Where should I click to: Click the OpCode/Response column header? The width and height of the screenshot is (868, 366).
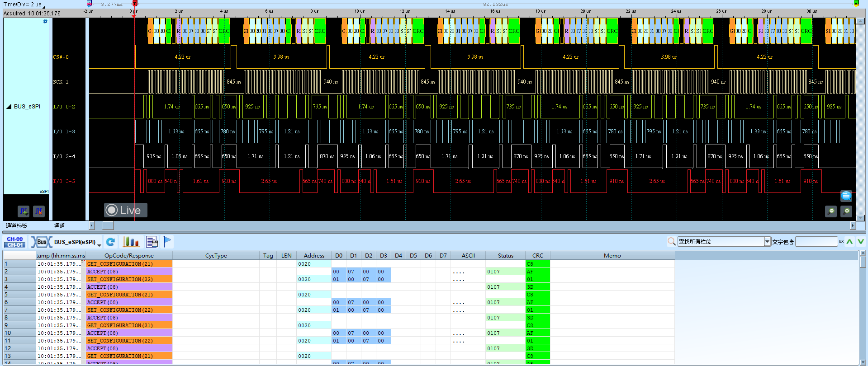[x=129, y=256]
